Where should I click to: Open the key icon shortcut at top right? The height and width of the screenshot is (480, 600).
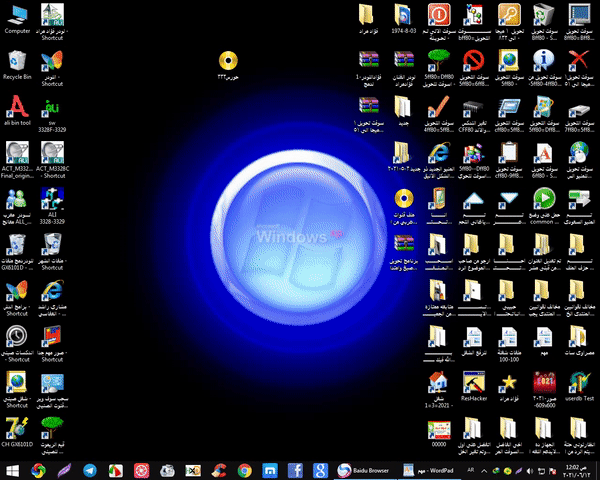(x=509, y=22)
